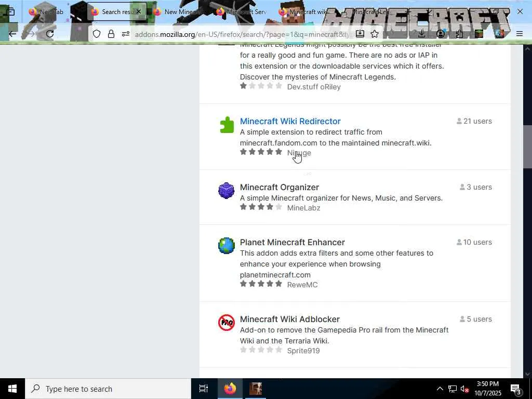532x399 pixels.
Task: Click the install-app icon in address bar
Action: coord(360,34)
